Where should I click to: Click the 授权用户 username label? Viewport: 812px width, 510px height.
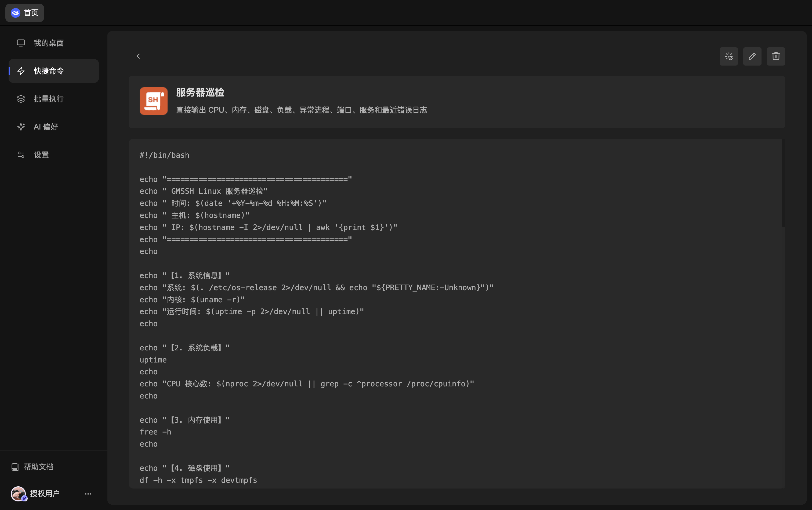[x=45, y=493]
